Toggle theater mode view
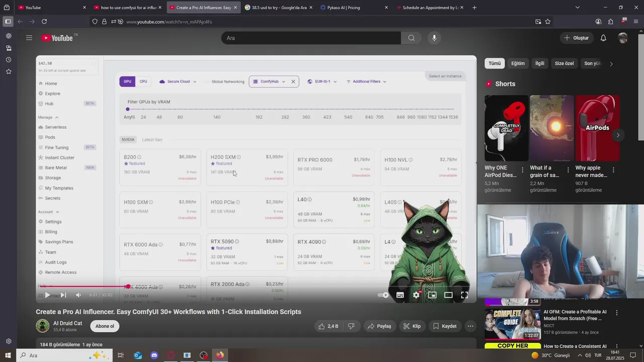Viewport: 644px width, 362px height. (448, 295)
